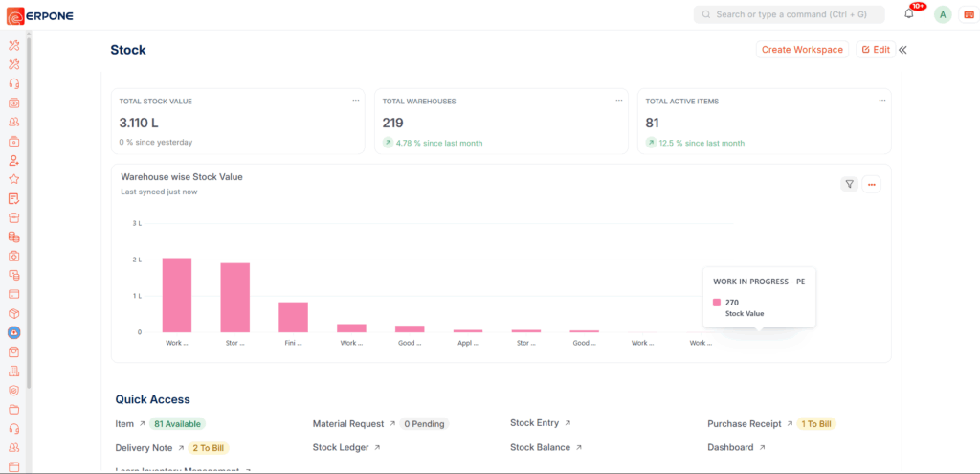Click the Create Workspace button

click(802, 50)
